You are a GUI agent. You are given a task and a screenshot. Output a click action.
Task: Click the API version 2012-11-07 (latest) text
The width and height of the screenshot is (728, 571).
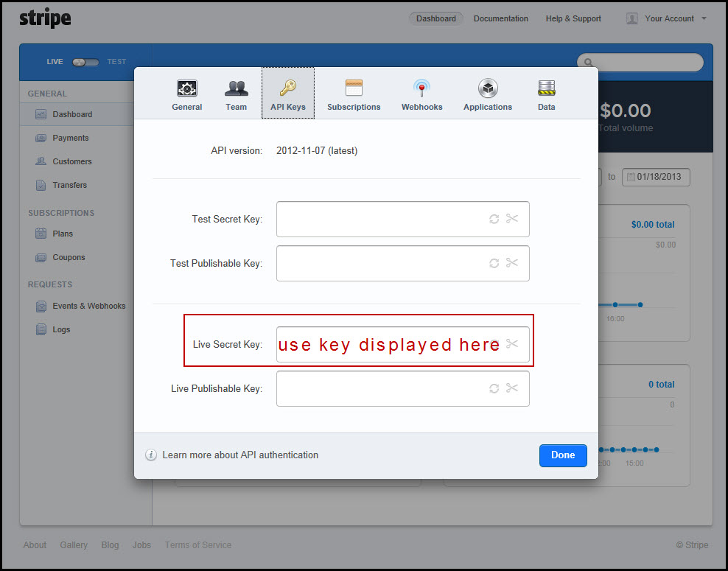tap(317, 151)
